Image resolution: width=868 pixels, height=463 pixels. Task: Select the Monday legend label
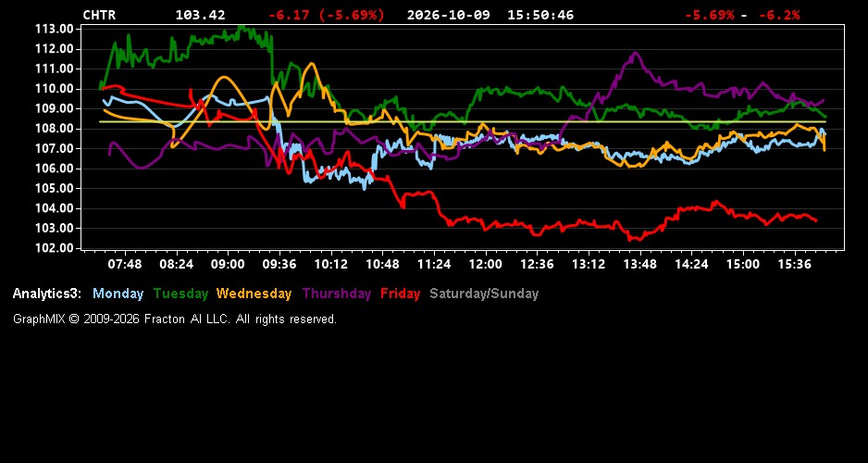click(x=118, y=294)
